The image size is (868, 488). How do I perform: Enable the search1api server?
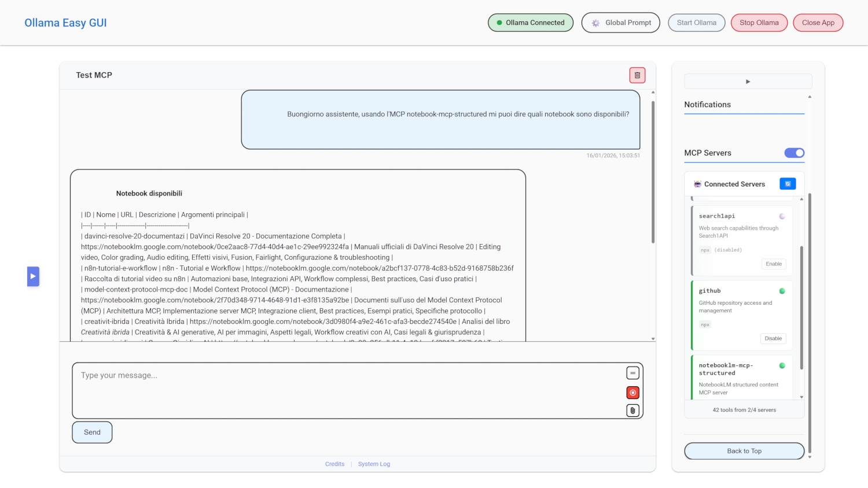[773, 264]
